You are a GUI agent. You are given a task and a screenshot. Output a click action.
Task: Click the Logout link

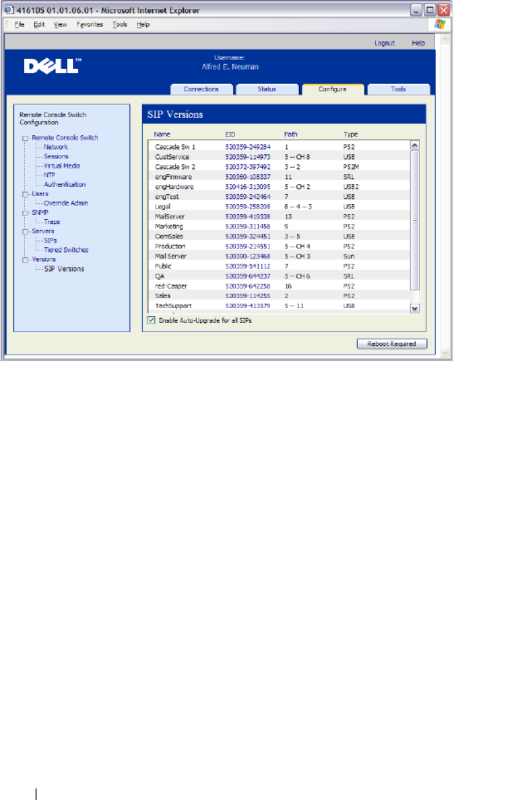pos(384,43)
